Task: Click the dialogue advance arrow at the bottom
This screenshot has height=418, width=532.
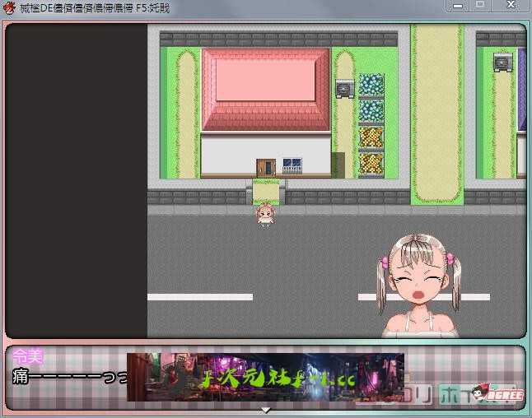Action: (265, 409)
